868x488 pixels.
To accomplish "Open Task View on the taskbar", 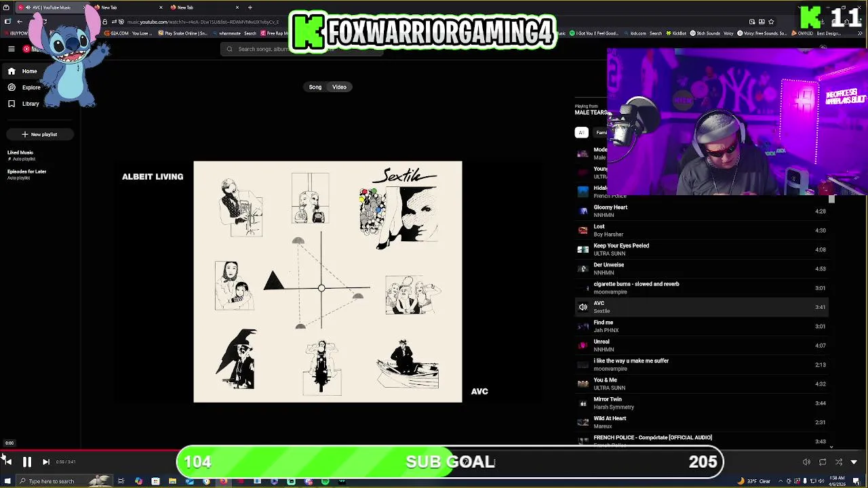I will (x=121, y=481).
